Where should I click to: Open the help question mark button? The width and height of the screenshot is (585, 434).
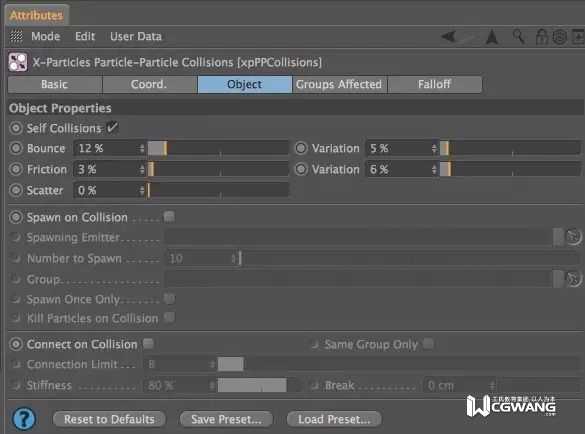[x=24, y=419]
